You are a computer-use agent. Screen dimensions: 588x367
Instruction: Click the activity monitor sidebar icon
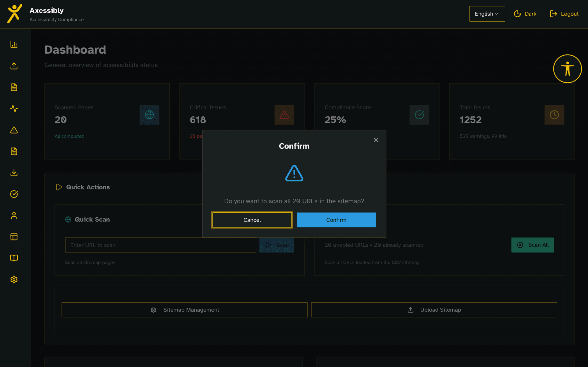(14, 109)
